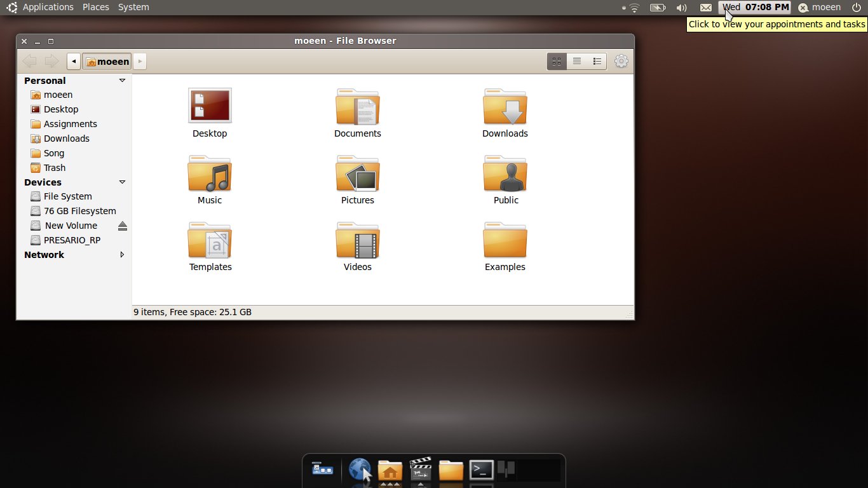Select 76 GB Filesystem device
This screenshot has height=488, width=868.
click(x=74, y=211)
